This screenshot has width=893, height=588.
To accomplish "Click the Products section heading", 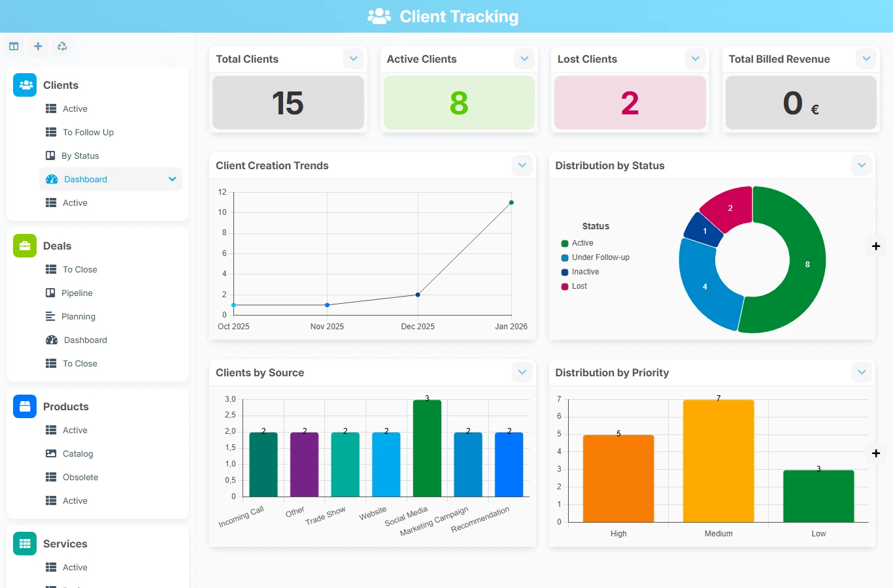I will point(65,406).
